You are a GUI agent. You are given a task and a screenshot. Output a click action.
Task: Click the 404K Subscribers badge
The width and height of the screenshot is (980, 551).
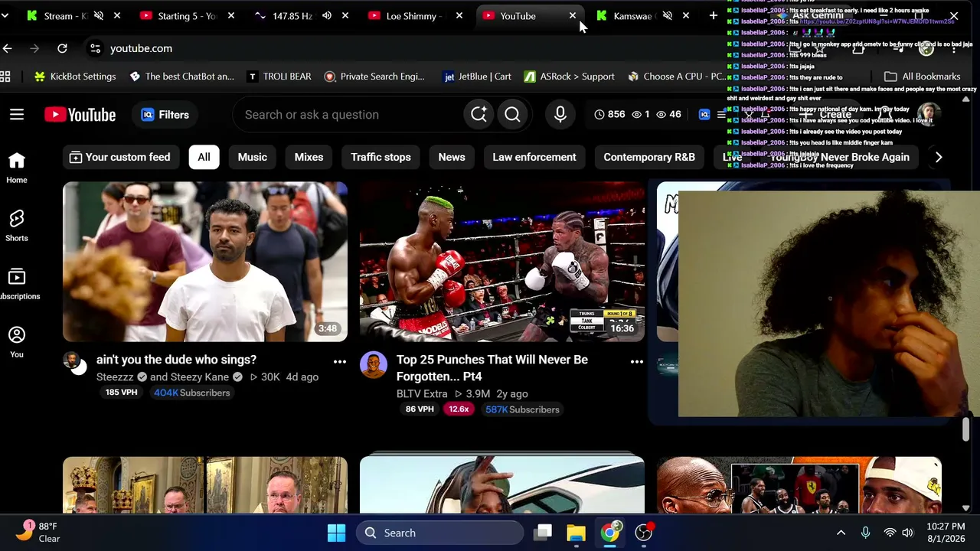(x=191, y=393)
